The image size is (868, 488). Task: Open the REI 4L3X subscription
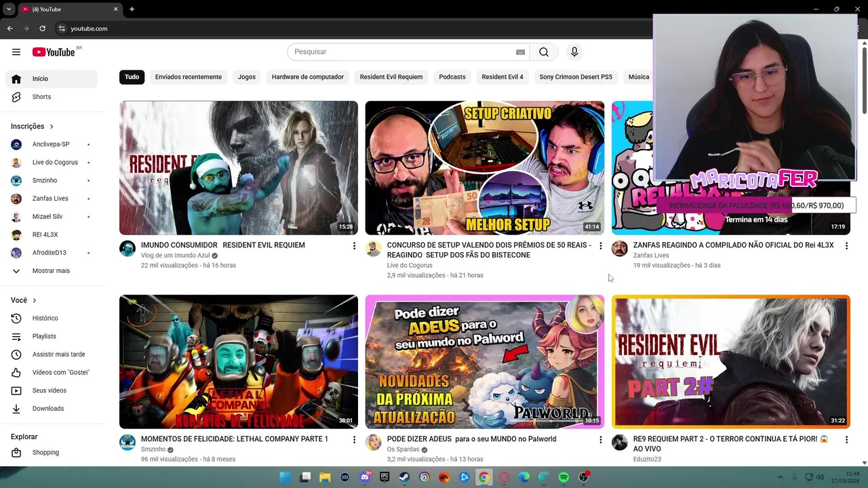pyautogui.click(x=52, y=235)
